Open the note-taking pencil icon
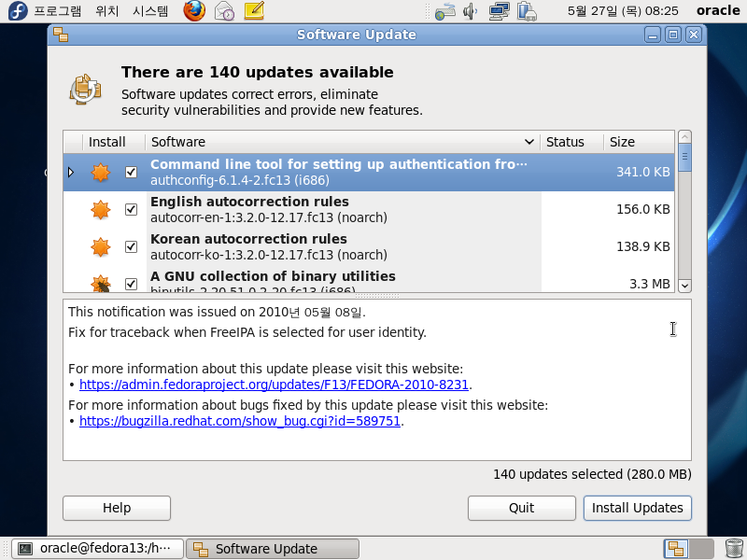This screenshot has width=747, height=560. [x=254, y=10]
